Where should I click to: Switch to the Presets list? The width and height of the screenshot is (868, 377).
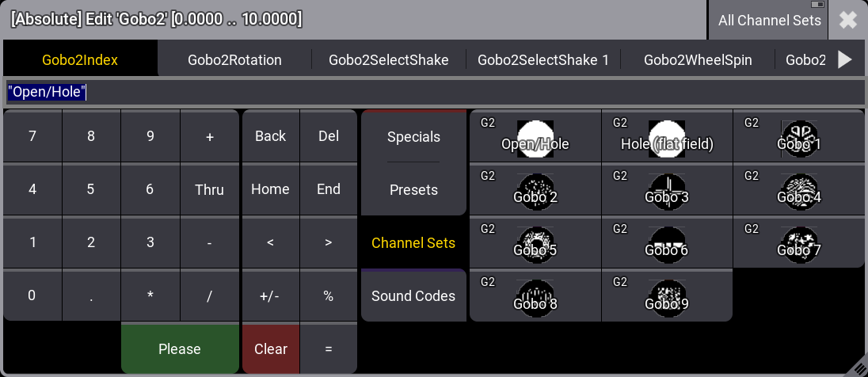(x=413, y=190)
